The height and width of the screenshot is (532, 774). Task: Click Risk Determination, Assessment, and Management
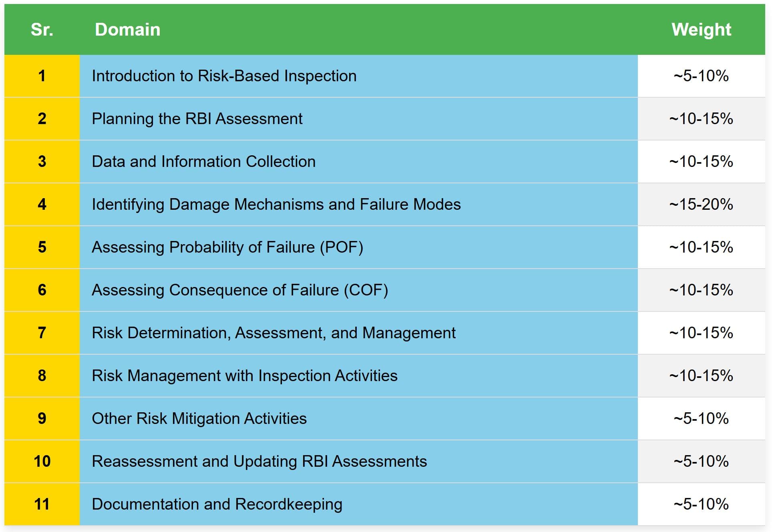click(273, 333)
